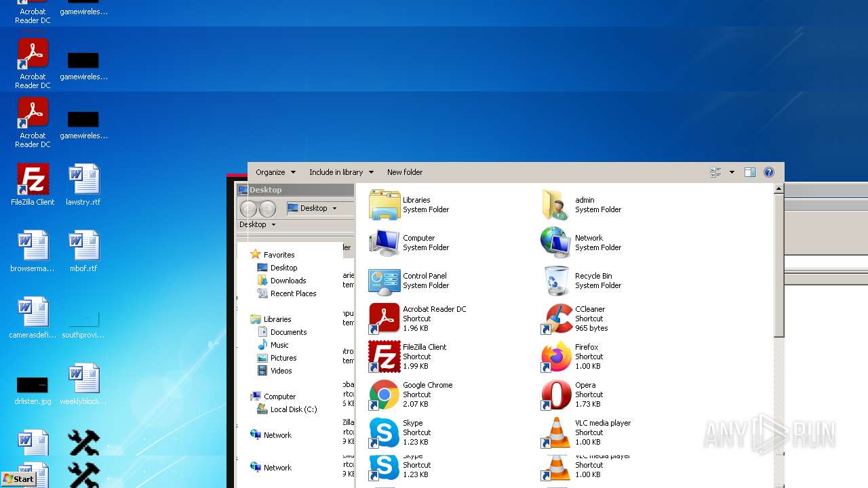This screenshot has width=868, height=488.
Task: Click the Back navigation arrow button
Action: pos(249,209)
